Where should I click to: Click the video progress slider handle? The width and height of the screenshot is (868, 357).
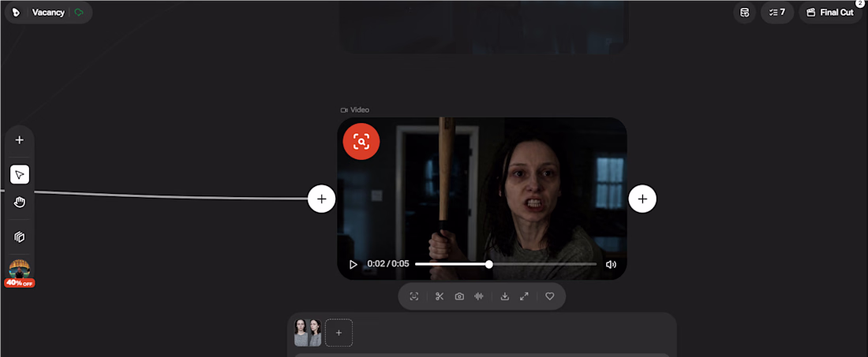(488, 264)
